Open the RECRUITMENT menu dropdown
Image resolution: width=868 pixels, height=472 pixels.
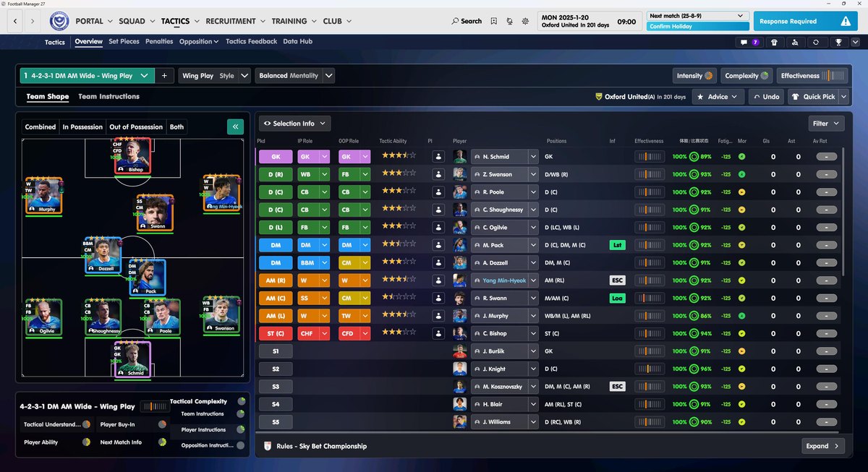[x=235, y=22]
